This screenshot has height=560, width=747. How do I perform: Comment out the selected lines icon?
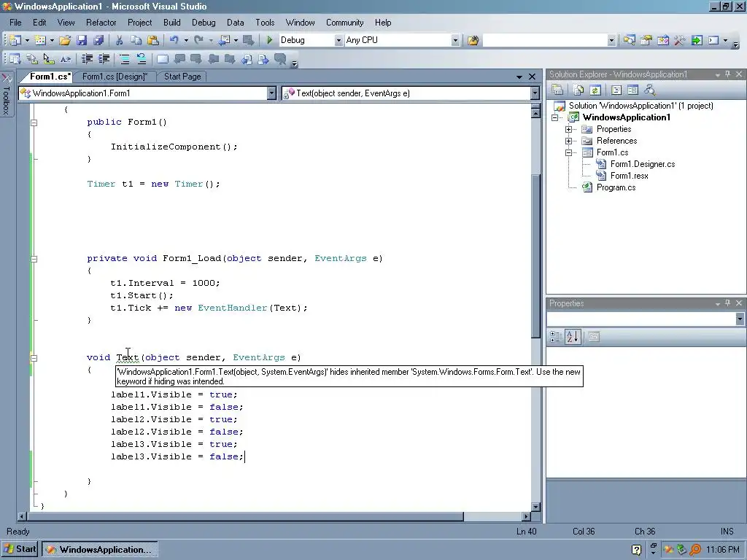pyautogui.click(x=125, y=59)
